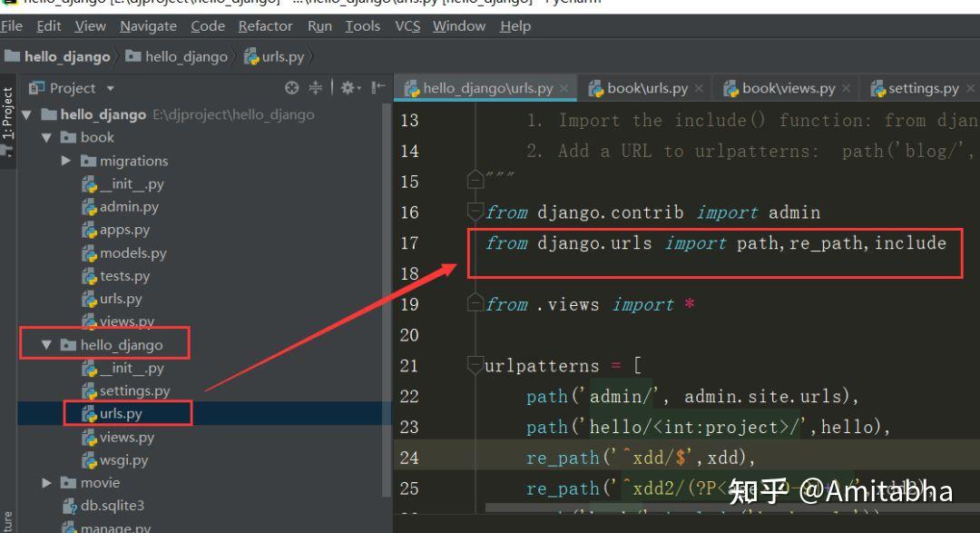This screenshot has width=980, height=533.
Task: Collapse the inner hello_django folder
Action: (x=46, y=345)
